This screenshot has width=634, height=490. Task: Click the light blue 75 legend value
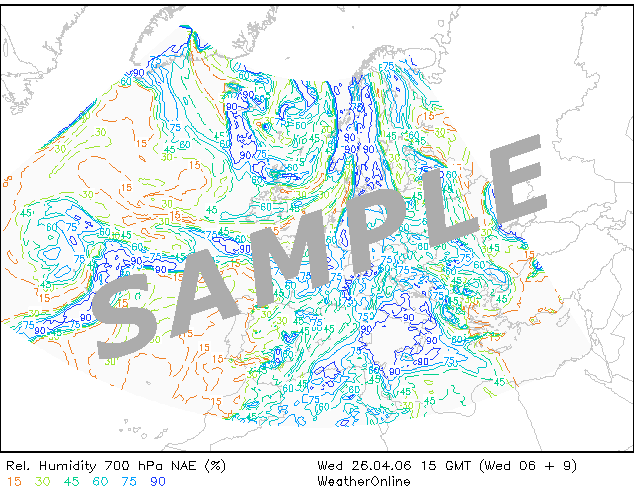point(129,482)
